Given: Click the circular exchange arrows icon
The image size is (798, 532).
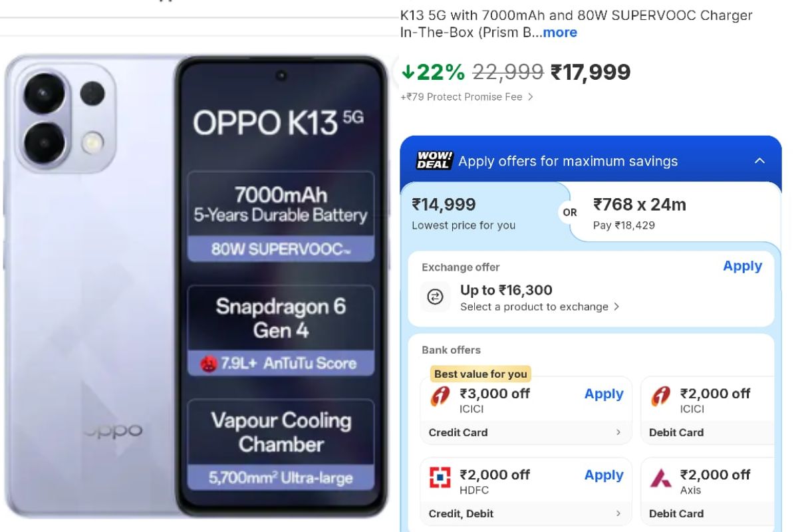Looking at the screenshot, I should 435,297.
